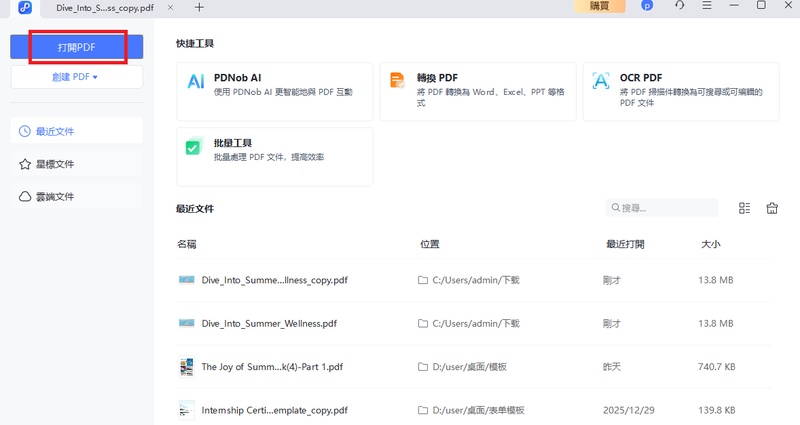Click thumbnail of Internship Certi file
This screenshot has width=800, height=425.
click(187, 410)
